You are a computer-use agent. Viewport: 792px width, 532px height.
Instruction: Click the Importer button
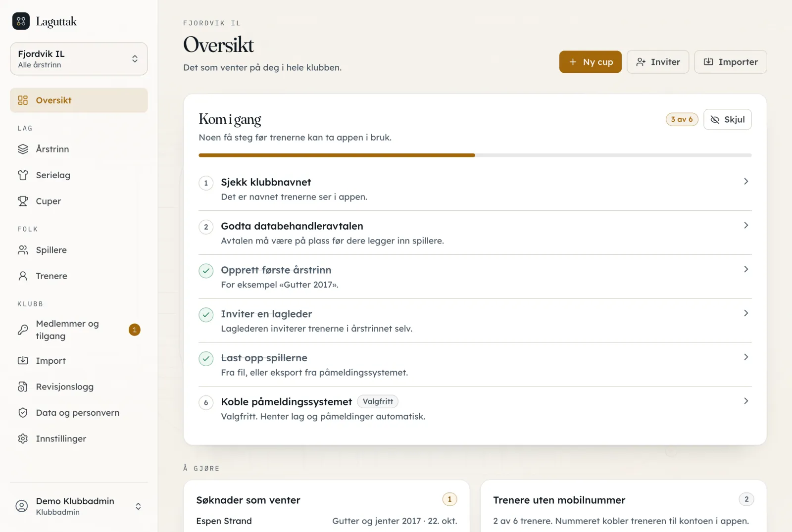tap(730, 62)
